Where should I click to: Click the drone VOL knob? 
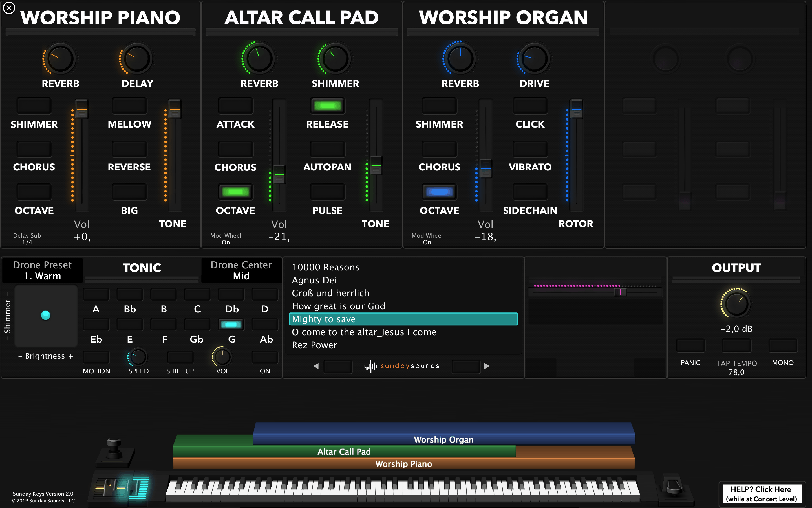click(222, 357)
